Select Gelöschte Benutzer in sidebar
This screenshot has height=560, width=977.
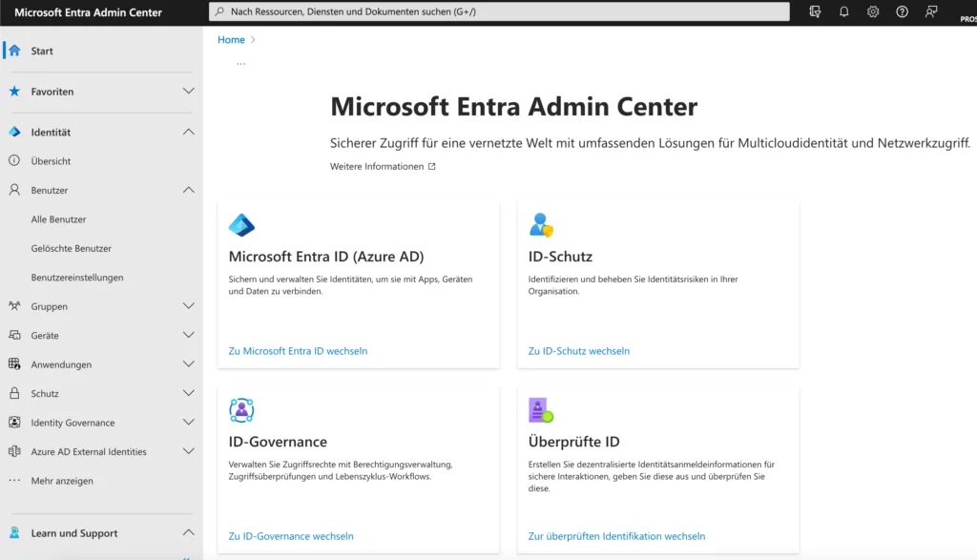click(71, 248)
